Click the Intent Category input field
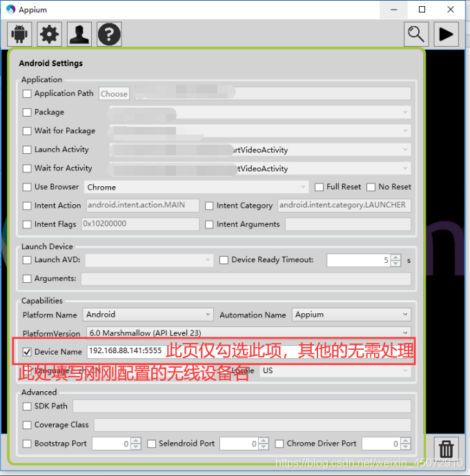The width and height of the screenshot is (470, 476). pyautogui.click(x=344, y=206)
